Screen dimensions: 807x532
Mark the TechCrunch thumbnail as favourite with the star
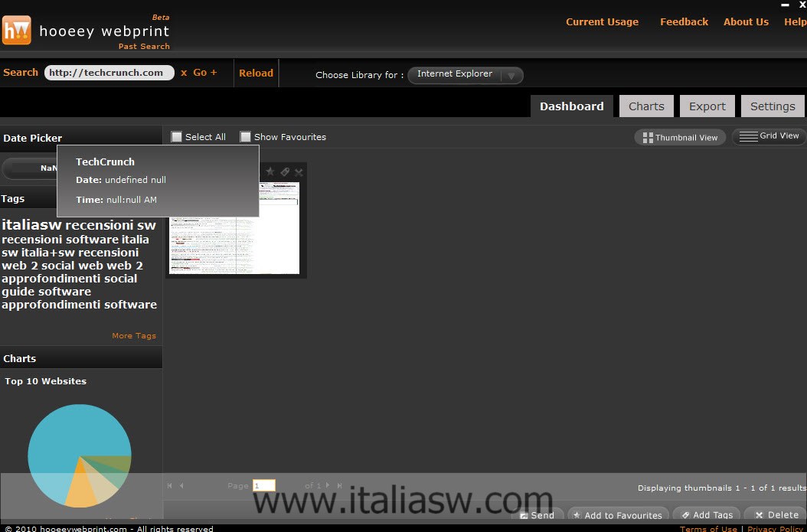point(270,171)
